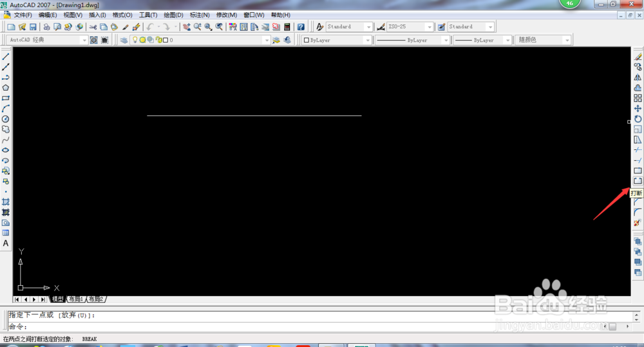
Task: Select the Table tool
Action: pos(6,233)
